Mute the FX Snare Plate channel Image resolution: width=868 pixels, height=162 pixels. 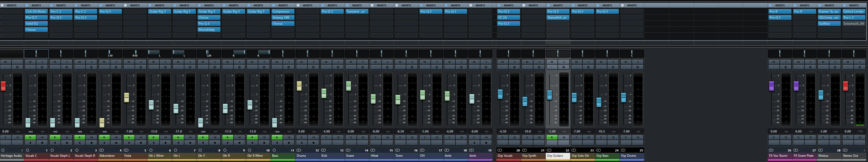tap(798, 62)
